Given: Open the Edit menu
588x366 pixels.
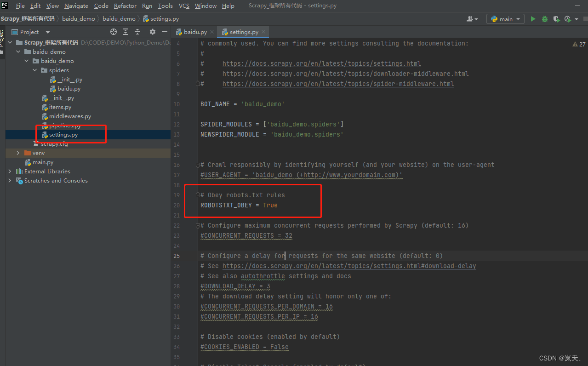Looking at the screenshot, I should 35,6.
